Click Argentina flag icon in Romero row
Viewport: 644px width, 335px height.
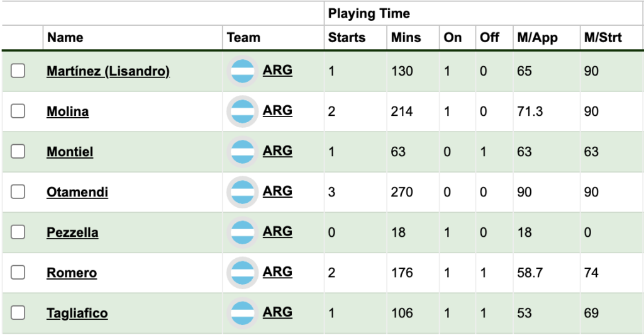click(x=243, y=273)
